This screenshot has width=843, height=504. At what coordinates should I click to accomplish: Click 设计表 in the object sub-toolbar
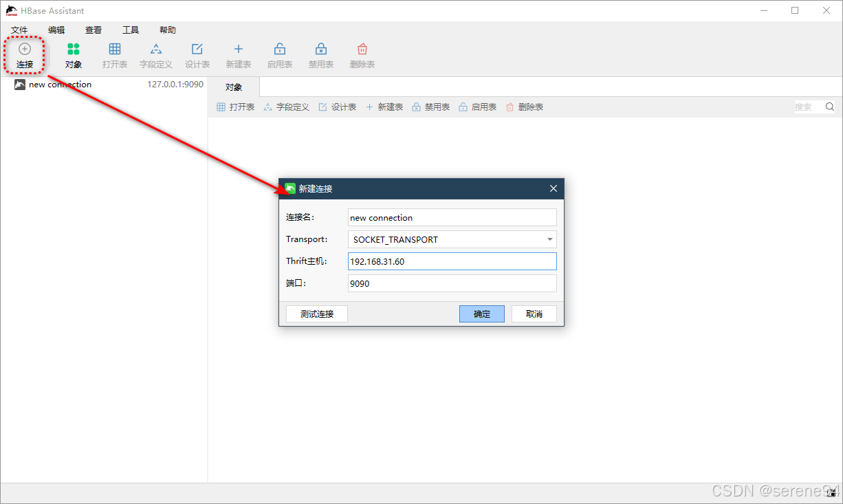pos(337,107)
